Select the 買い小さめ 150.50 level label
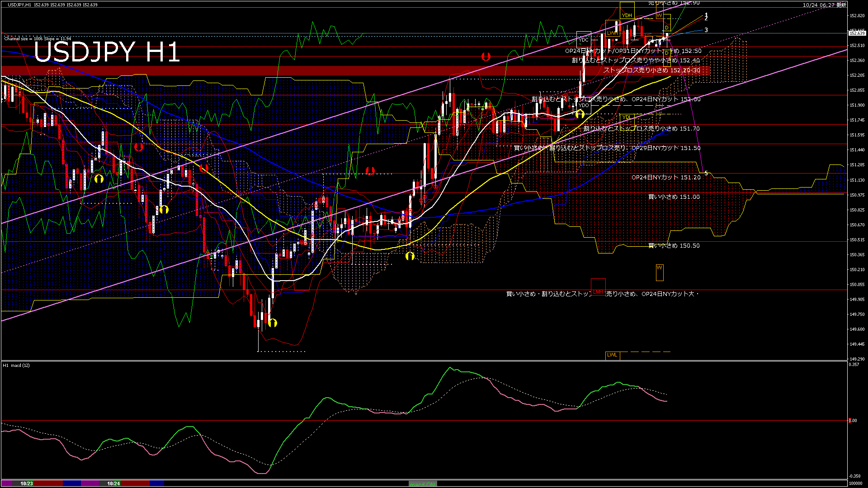 [674, 245]
